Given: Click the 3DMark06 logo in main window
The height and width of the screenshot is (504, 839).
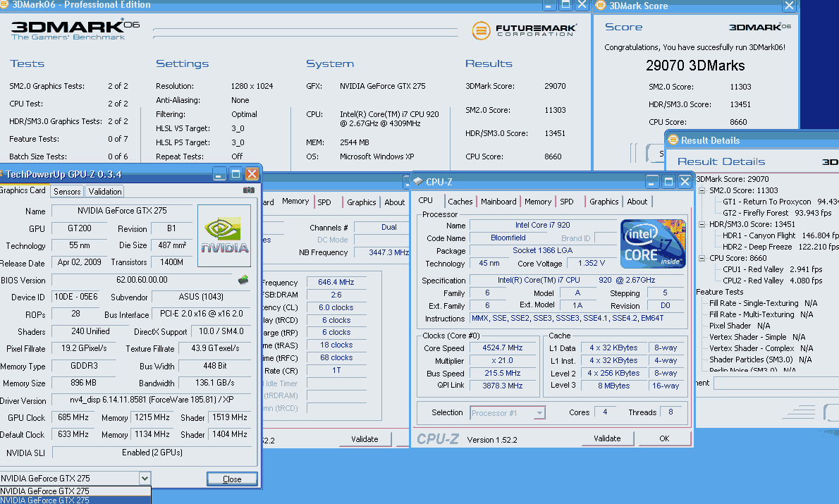Looking at the screenshot, I should (x=75, y=30).
